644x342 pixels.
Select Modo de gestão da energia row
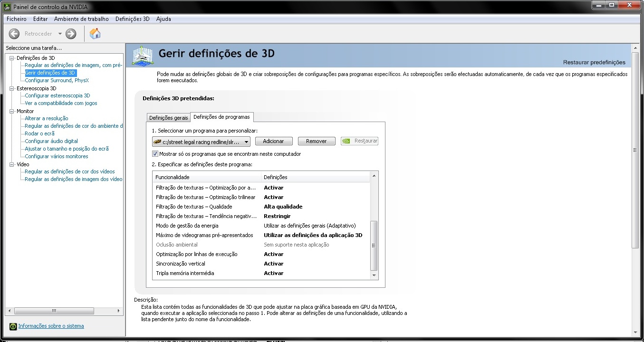click(261, 226)
